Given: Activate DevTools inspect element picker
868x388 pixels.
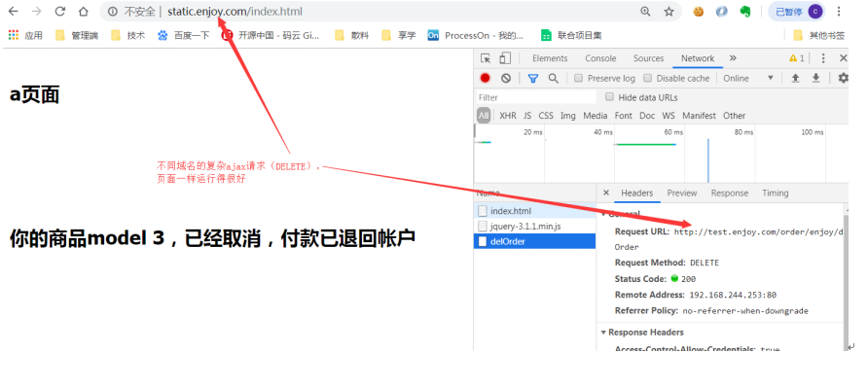Looking at the screenshot, I should 486,58.
